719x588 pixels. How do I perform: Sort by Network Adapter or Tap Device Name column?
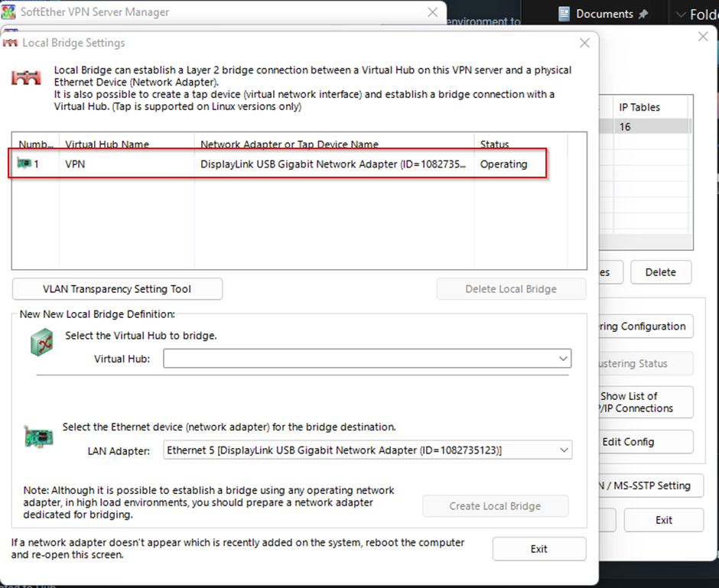tap(334, 144)
